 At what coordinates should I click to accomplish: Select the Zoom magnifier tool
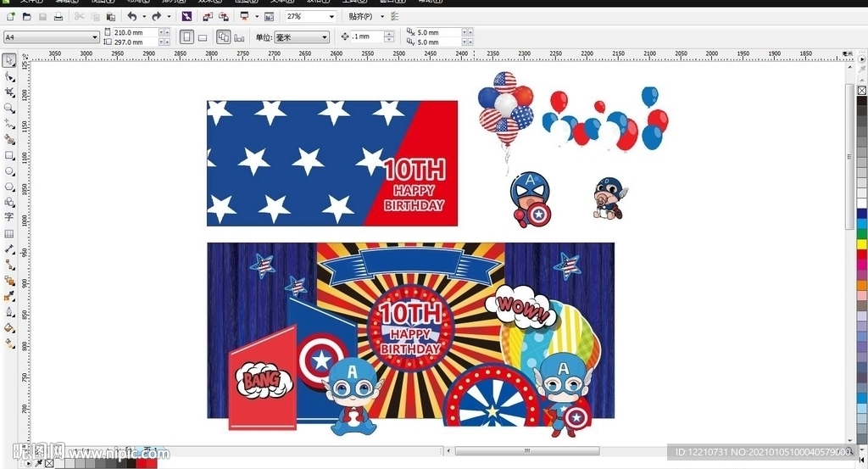click(8, 108)
